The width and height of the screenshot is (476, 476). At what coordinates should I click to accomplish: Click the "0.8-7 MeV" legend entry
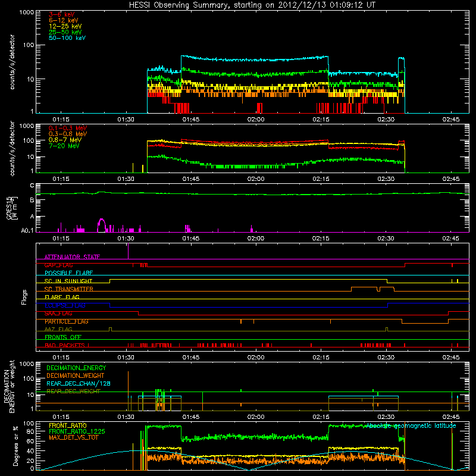click(65, 140)
